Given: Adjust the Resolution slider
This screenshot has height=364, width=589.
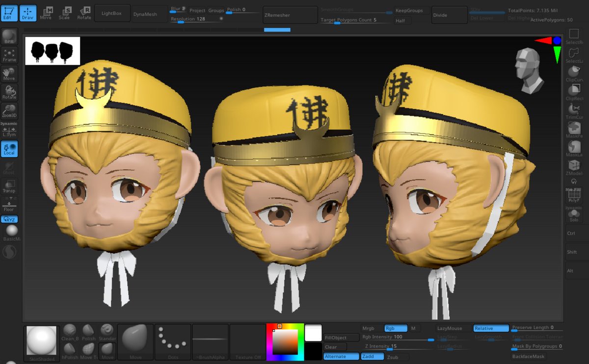Looking at the screenshot, I should click(x=196, y=20).
